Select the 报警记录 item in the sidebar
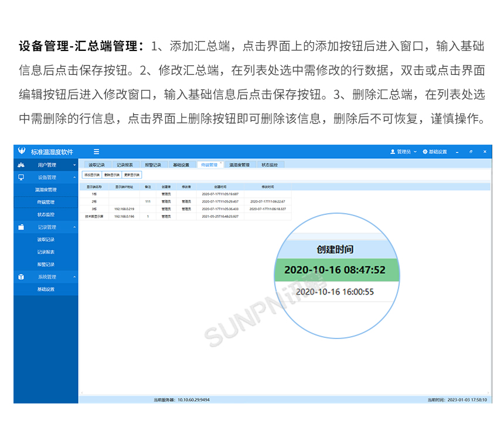504x438 pixels. tap(46, 264)
